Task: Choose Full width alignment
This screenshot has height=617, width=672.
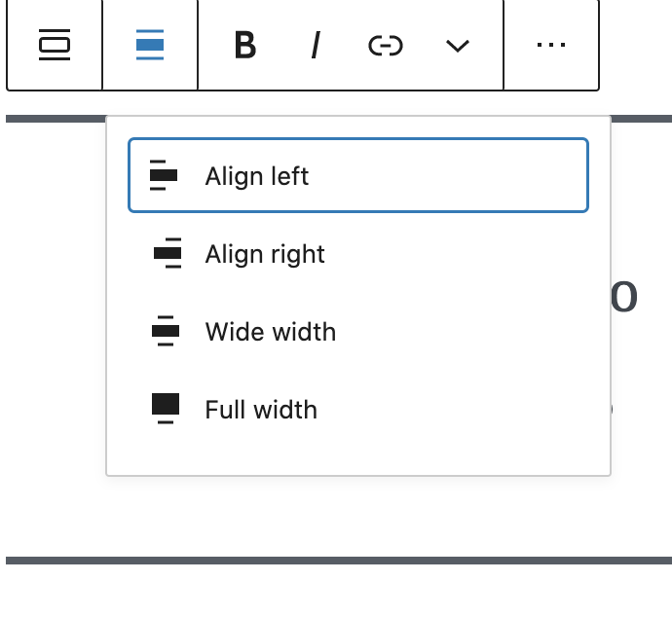Action: point(358,410)
